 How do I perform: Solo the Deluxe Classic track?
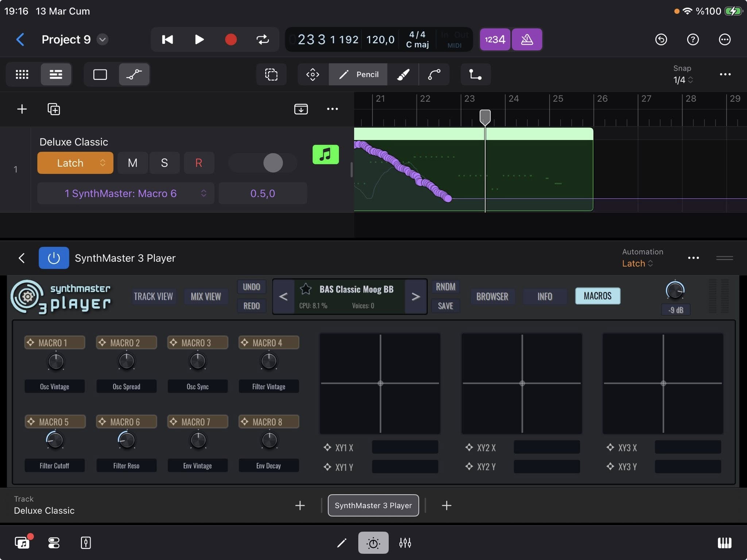(x=164, y=163)
